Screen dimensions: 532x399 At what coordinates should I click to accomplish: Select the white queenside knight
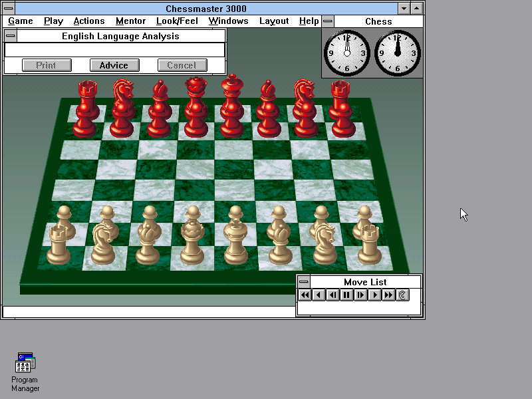pyautogui.click(x=103, y=243)
